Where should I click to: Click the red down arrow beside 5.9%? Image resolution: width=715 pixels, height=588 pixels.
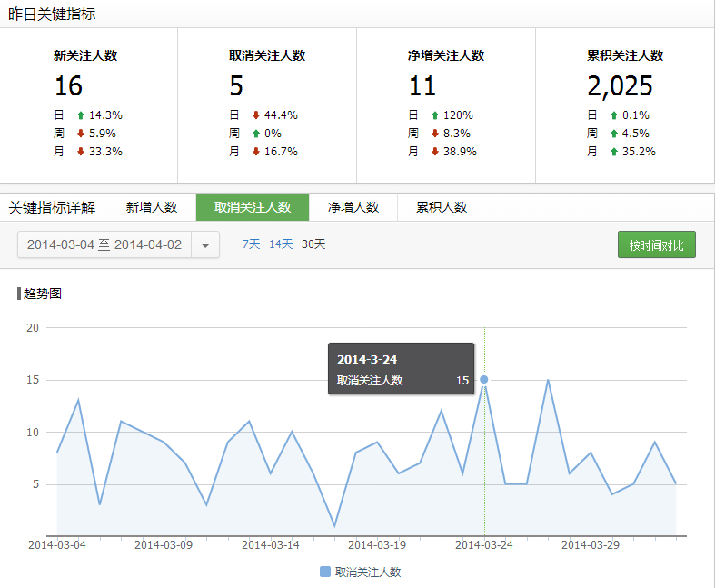(81, 134)
